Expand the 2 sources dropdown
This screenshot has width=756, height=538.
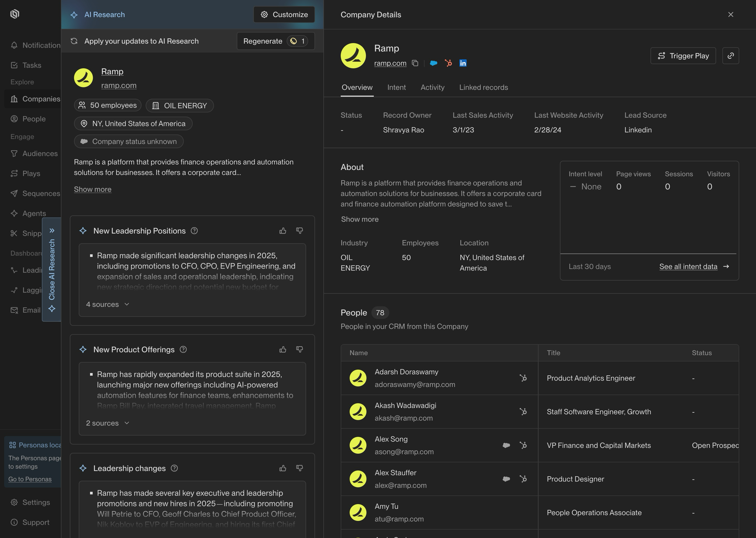tap(108, 423)
